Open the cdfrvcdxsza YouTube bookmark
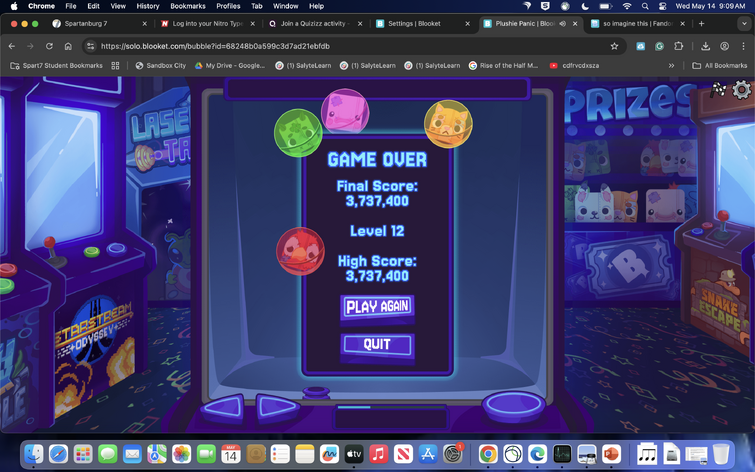 coord(574,66)
